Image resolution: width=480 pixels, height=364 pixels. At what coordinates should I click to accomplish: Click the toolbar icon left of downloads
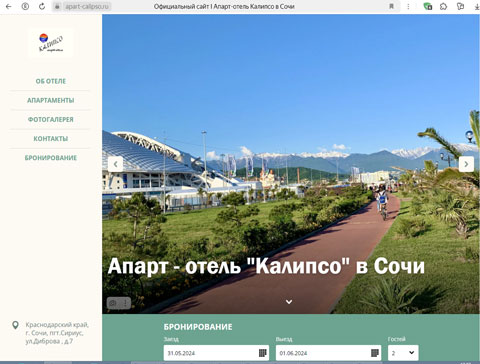[460, 6]
